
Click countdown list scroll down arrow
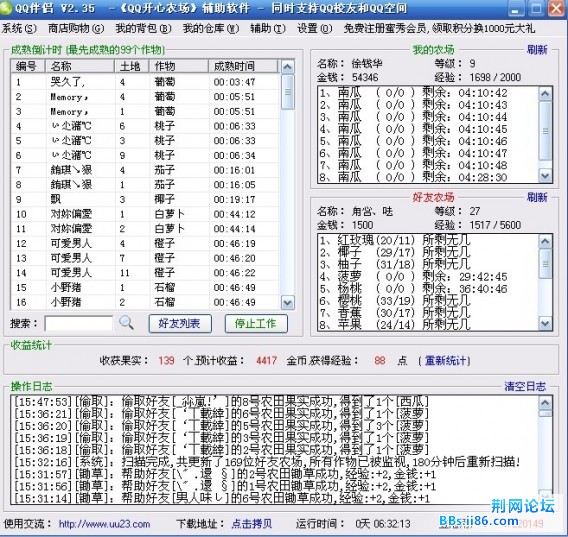pyautogui.click(x=288, y=303)
